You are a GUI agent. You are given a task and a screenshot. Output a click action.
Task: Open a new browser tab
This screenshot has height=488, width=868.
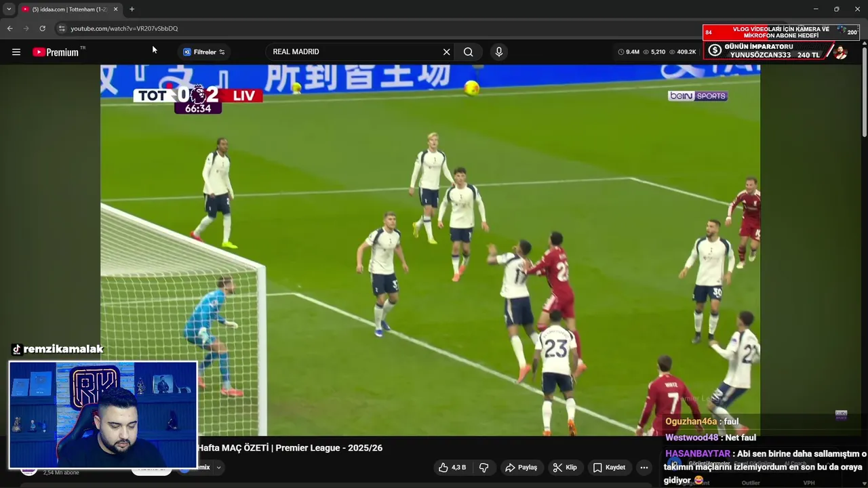(x=132, y=9)
